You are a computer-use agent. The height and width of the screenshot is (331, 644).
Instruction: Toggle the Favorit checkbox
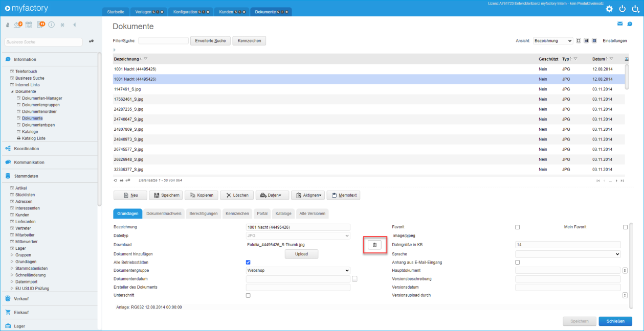point(518,227)
